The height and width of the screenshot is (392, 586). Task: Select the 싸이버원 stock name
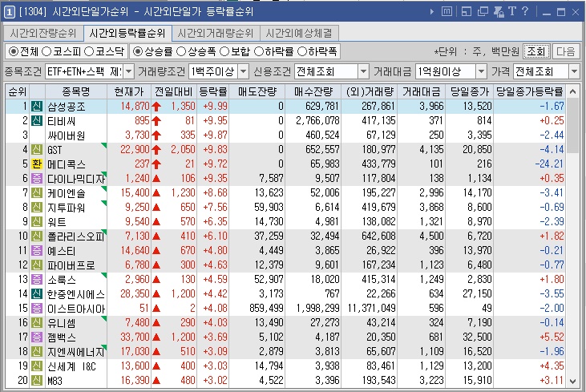pos(67,135)
